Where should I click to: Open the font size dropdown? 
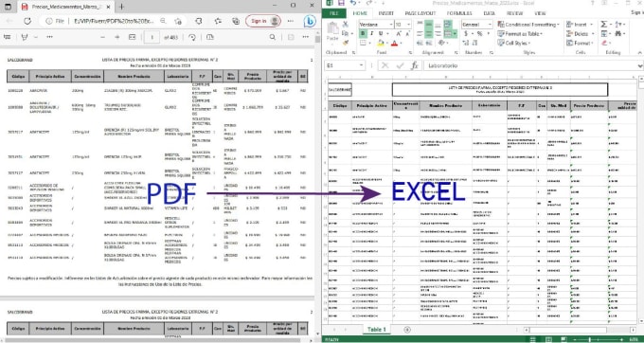[408, 25]
